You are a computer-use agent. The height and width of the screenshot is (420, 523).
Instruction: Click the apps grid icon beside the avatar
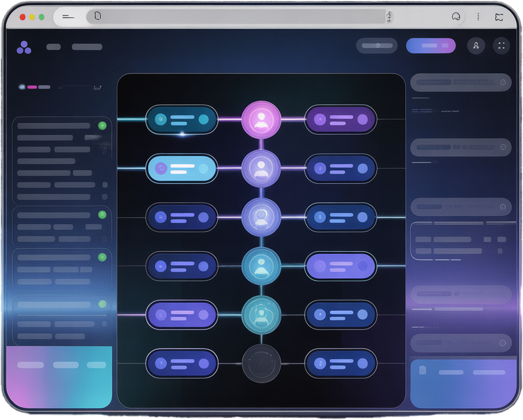502,46
